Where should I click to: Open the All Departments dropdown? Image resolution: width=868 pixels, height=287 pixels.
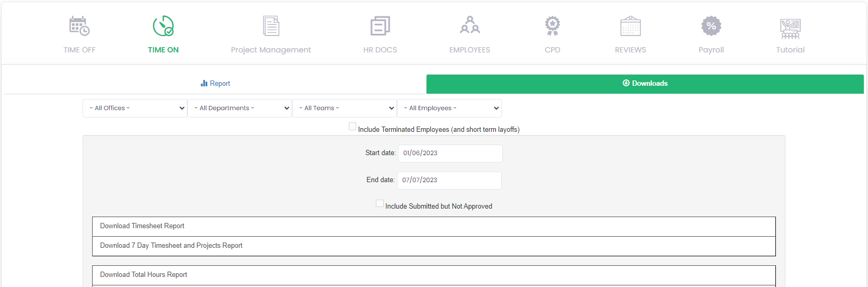click(240, 108)
